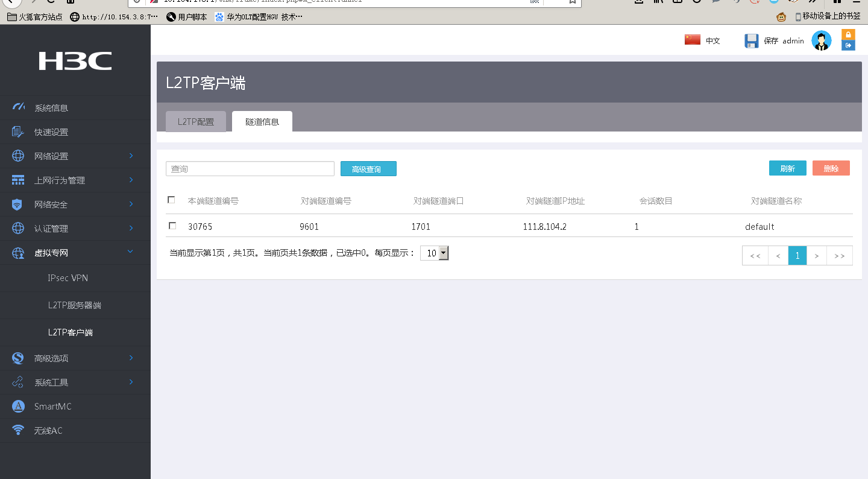Image resolution: width=868 pixels, height=479 pixels.
Task: Open IPsec VPN in the sidebar
Action: (68, 278)
